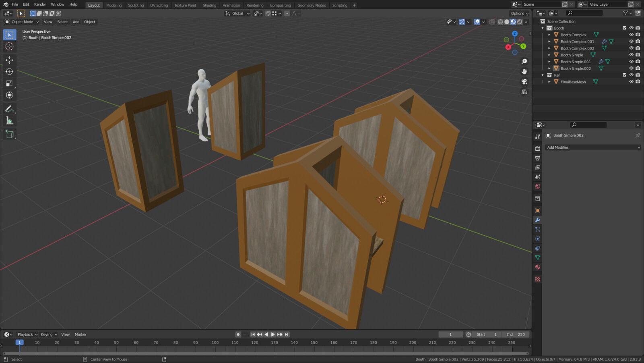Open the Render properties tab
Image resolution: width=644 pixels, height=363 pixels.
click(538, 149)
